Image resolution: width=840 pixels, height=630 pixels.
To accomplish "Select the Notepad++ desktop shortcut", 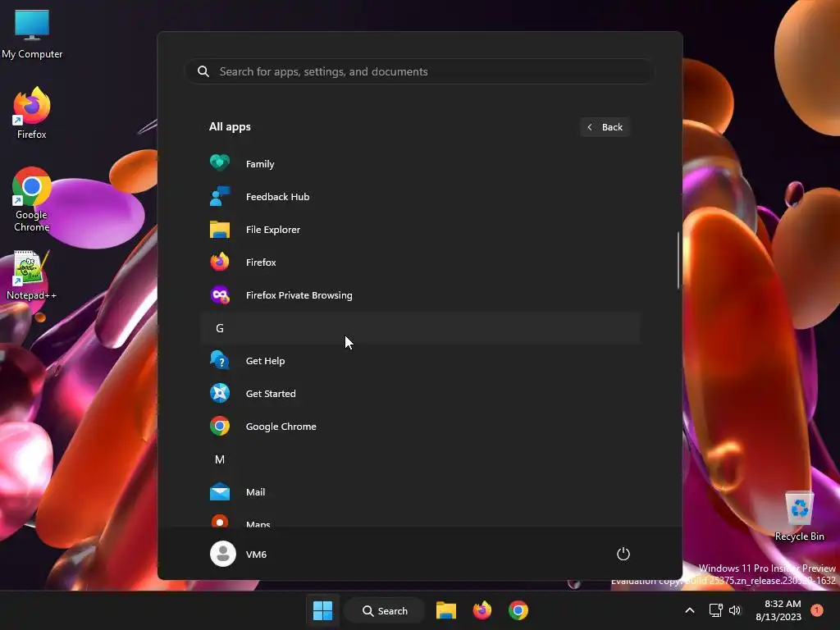I will coord(32,276).
